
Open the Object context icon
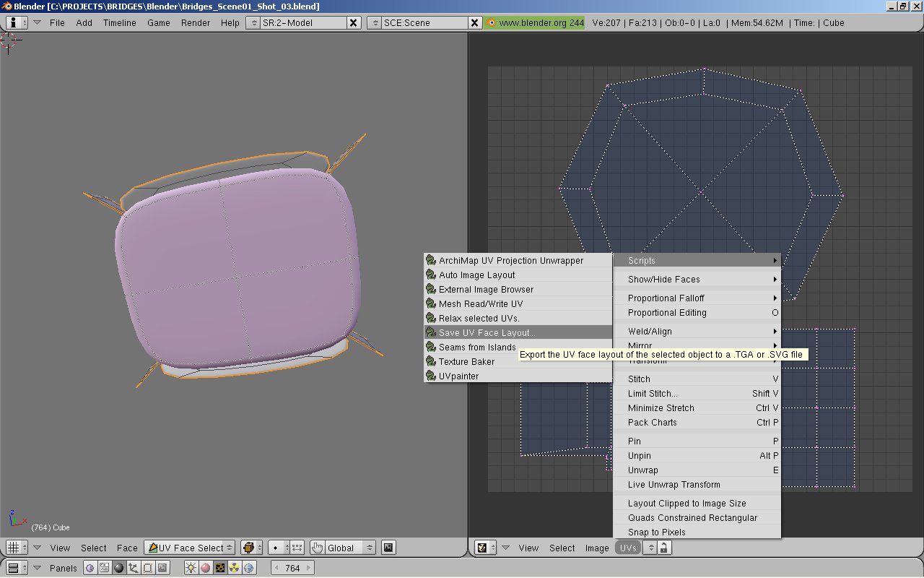point(134,568)
